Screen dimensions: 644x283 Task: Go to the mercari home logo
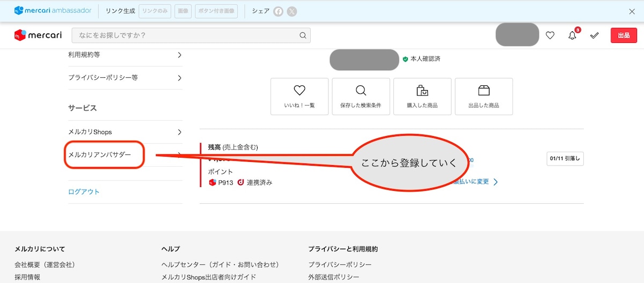(38, 35)
